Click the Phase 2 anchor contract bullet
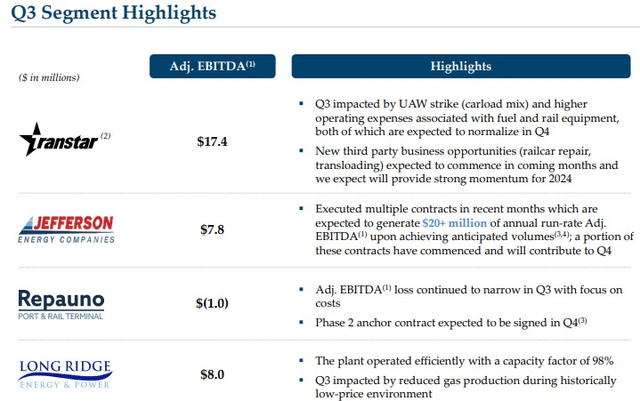 pos(451,323)
